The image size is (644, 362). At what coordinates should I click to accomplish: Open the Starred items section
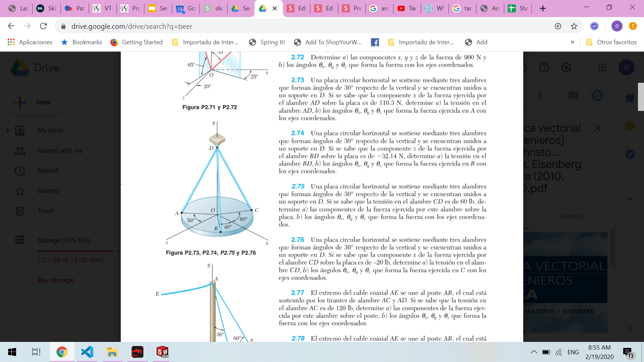pyautogui.click(x=48, y=191)
